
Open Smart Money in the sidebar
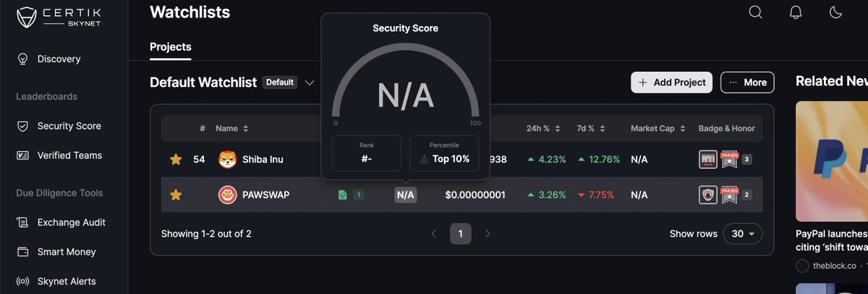point(67,252)
